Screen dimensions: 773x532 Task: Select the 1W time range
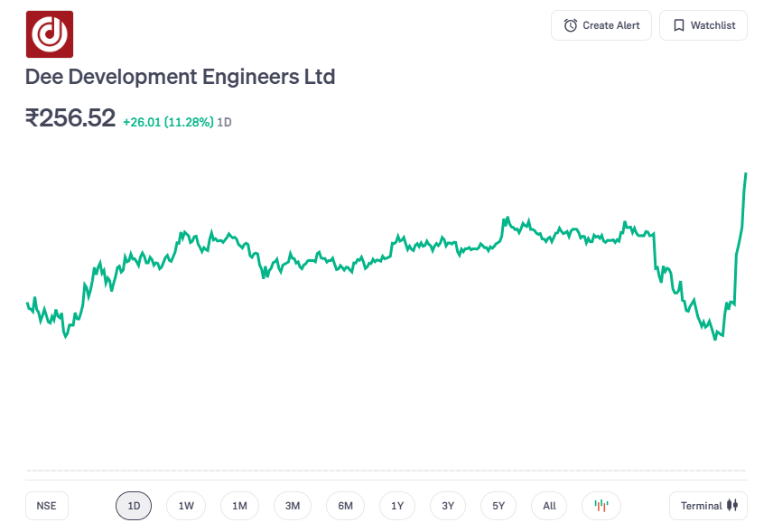(x=186, y=506)
